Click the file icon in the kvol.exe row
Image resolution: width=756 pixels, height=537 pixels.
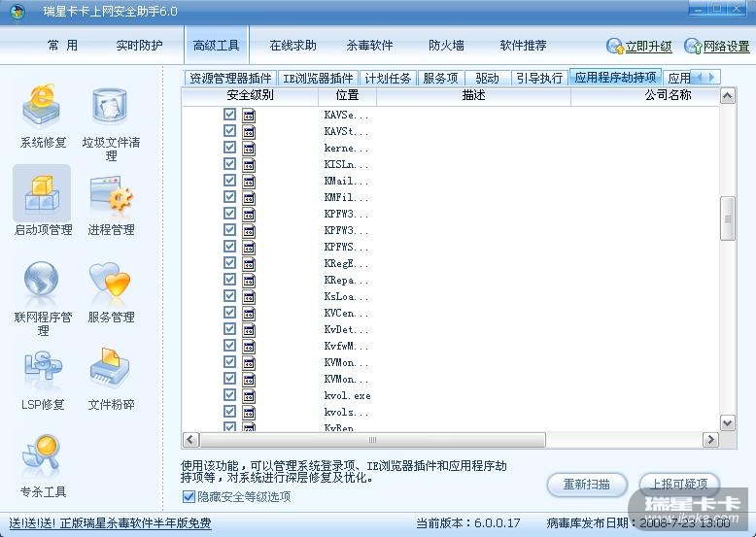[249, 396]
